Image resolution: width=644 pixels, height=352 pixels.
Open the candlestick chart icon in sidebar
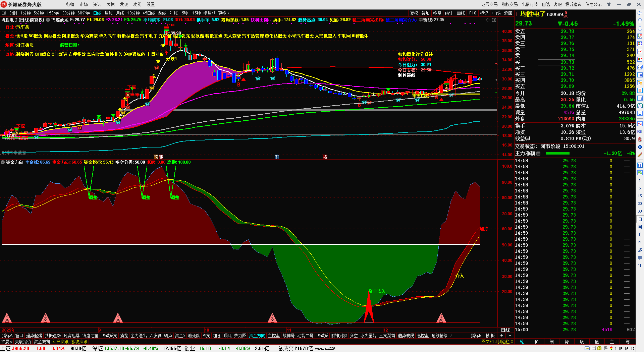[640, 59]
